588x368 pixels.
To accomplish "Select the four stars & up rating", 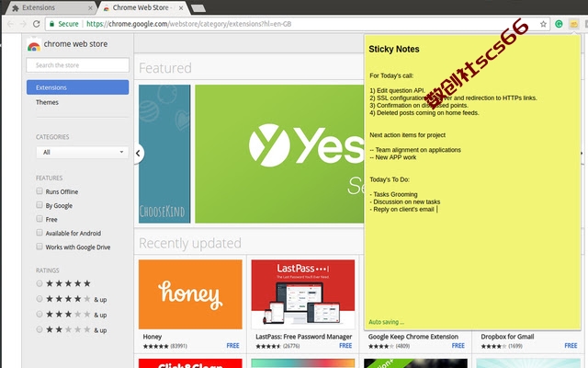I will click(x=39, y=299).
